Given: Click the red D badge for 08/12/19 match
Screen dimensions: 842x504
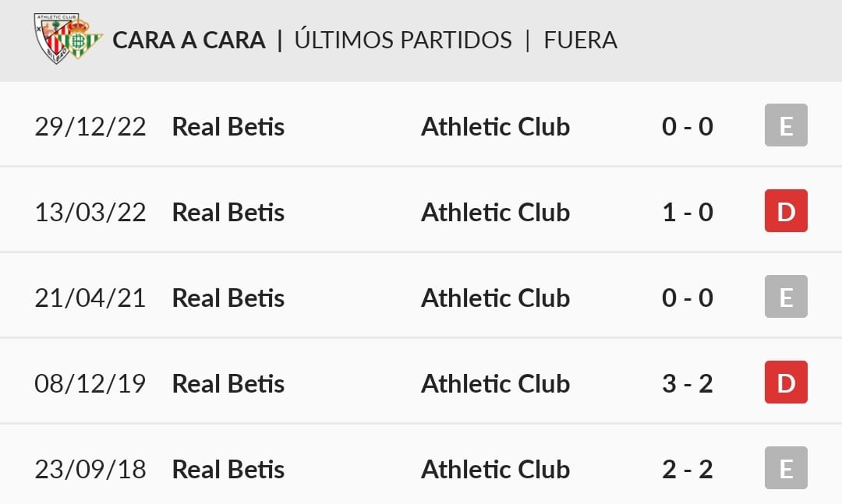Looking at the screenshot, I should pos(786,382).
